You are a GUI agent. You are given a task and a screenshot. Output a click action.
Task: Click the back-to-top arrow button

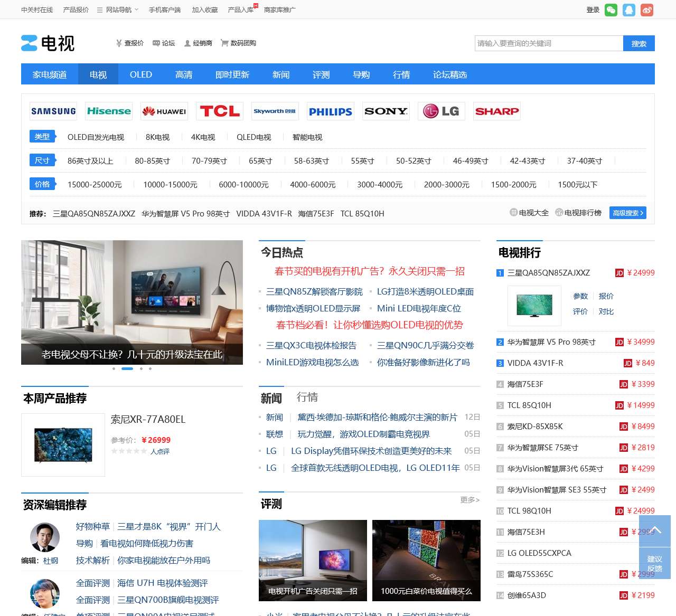(x=655, y=530)
